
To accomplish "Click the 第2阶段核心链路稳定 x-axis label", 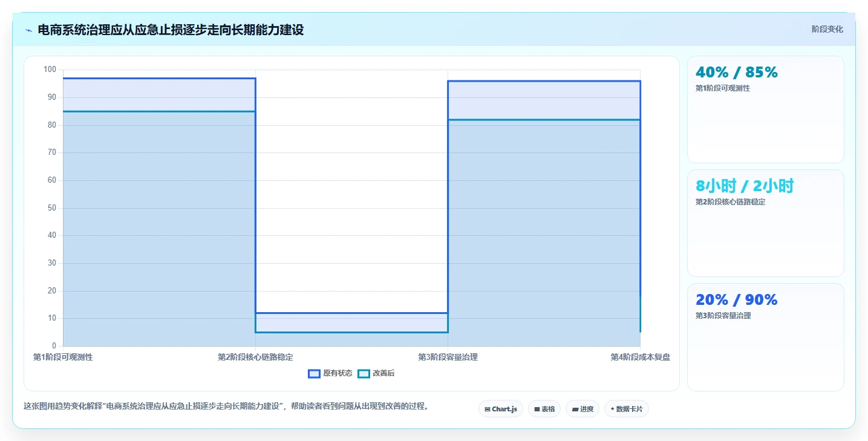I will 255,358.
